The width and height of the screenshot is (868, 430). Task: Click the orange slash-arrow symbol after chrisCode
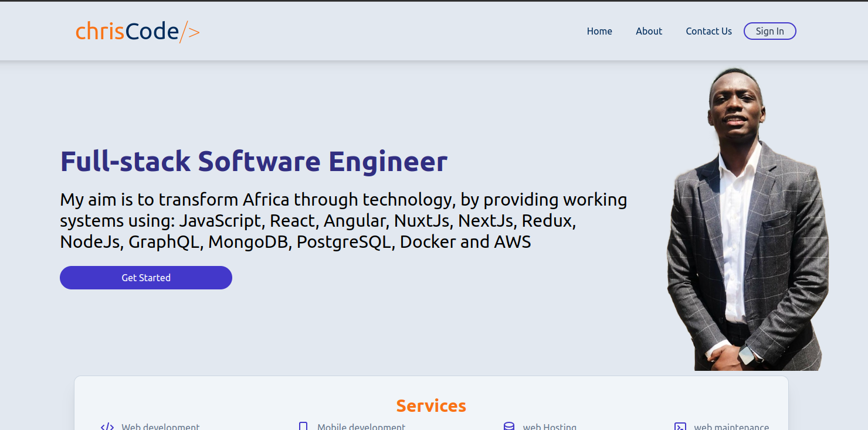(x=189, y=32)
